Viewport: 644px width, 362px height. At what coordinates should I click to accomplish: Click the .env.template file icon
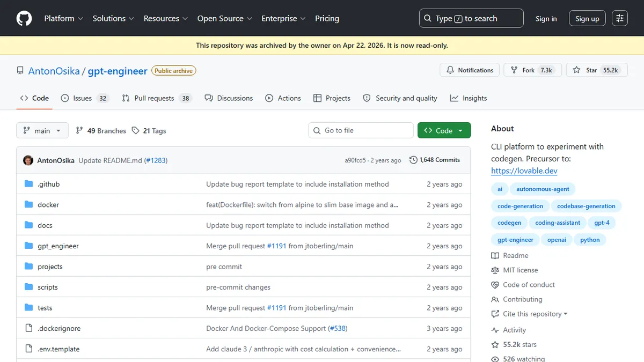(29, 349)
